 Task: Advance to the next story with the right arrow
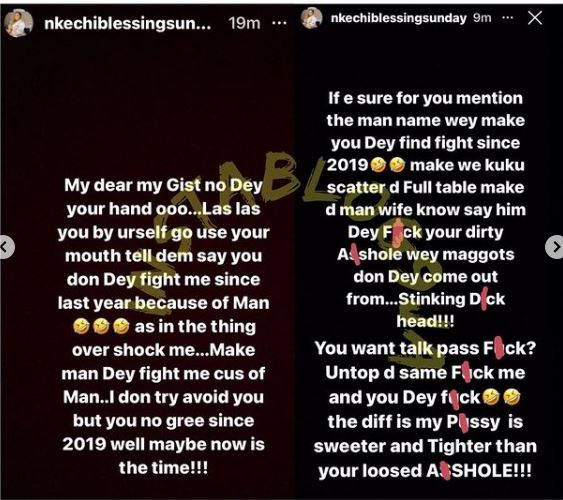click(x=555, y=247)
